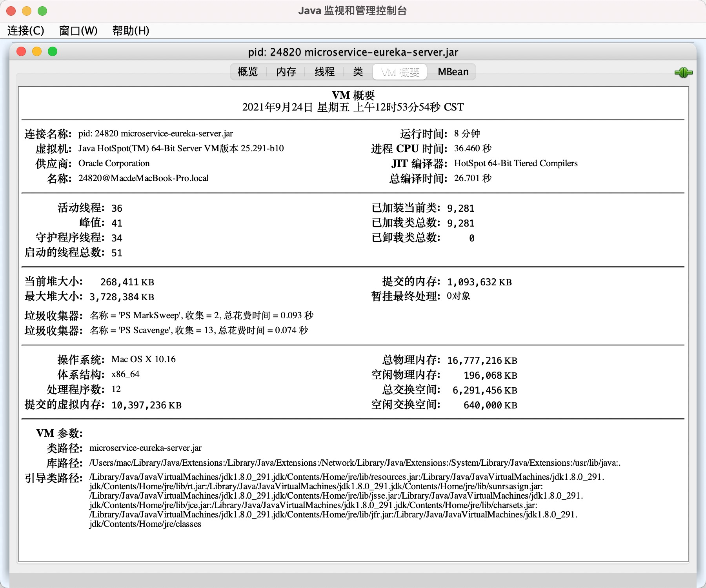Click the green connection status icon
The width and height of the screenshot is (706, 588).
pos(683,73)
